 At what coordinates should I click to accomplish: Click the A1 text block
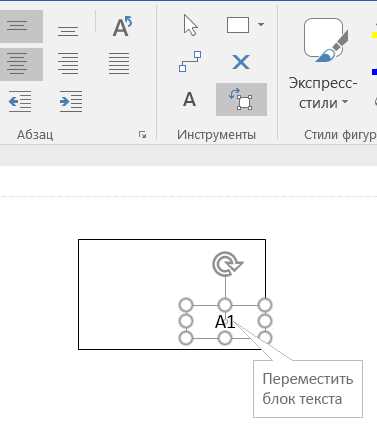(225, 322)
